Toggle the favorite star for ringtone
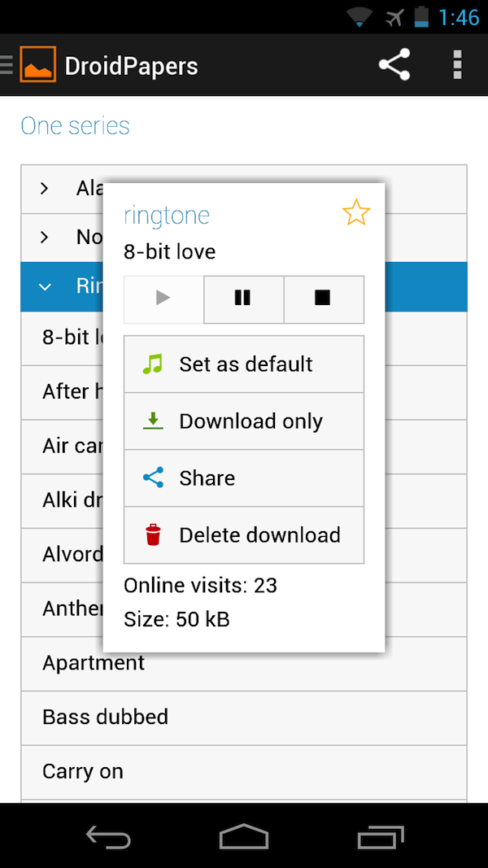 (x=355, y=213)
